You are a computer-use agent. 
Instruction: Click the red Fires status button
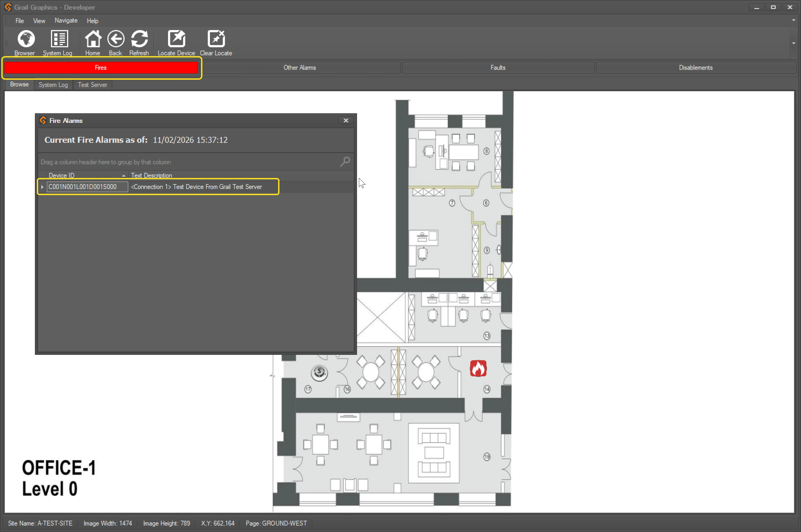tap(101, 68)
